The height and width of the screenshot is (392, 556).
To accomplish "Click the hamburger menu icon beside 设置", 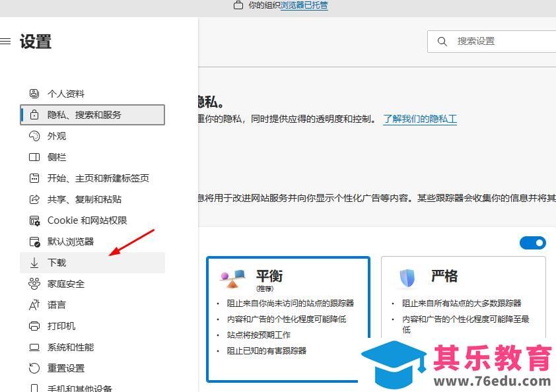I will click(x=5, y=42).
